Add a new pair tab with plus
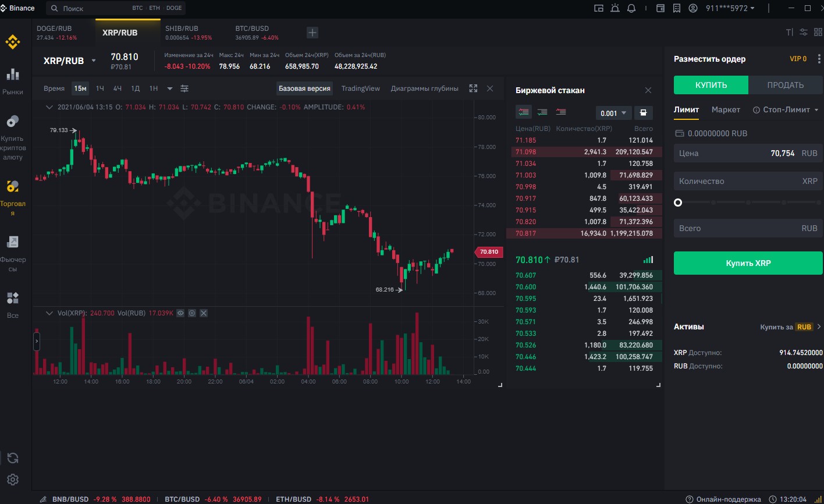 [x=312, y=33]
